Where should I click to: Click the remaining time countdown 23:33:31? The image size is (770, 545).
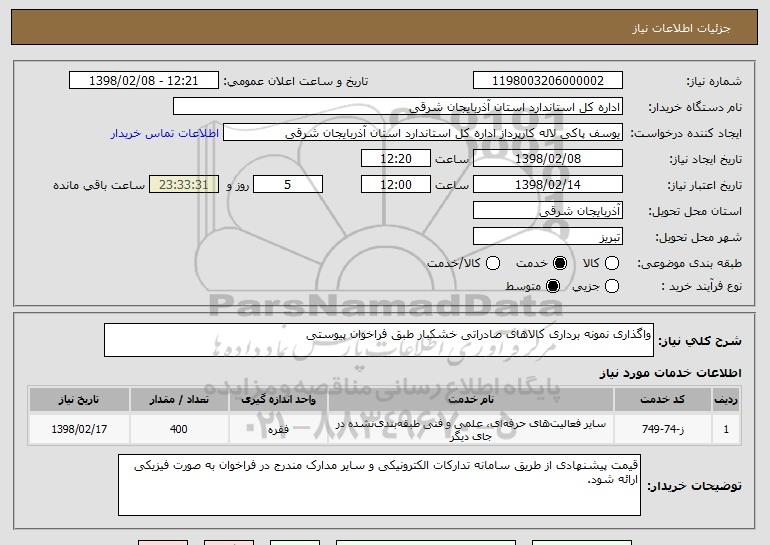pyautogui.click(x=184, y=185)
